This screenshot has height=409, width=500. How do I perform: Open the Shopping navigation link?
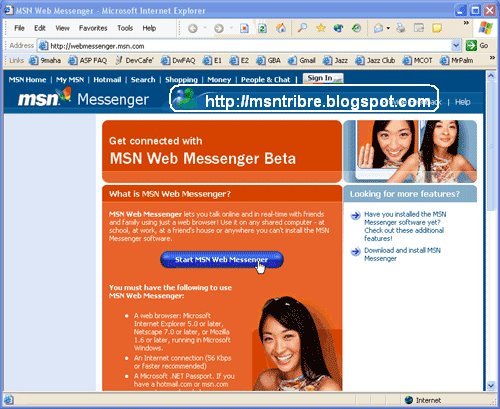(181, 80)
